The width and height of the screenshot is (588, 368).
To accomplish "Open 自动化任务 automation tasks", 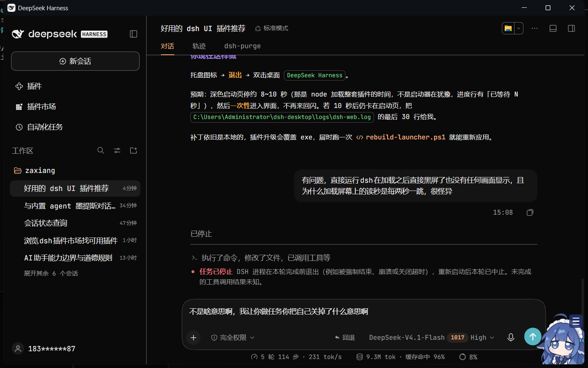I will [75, 127].
